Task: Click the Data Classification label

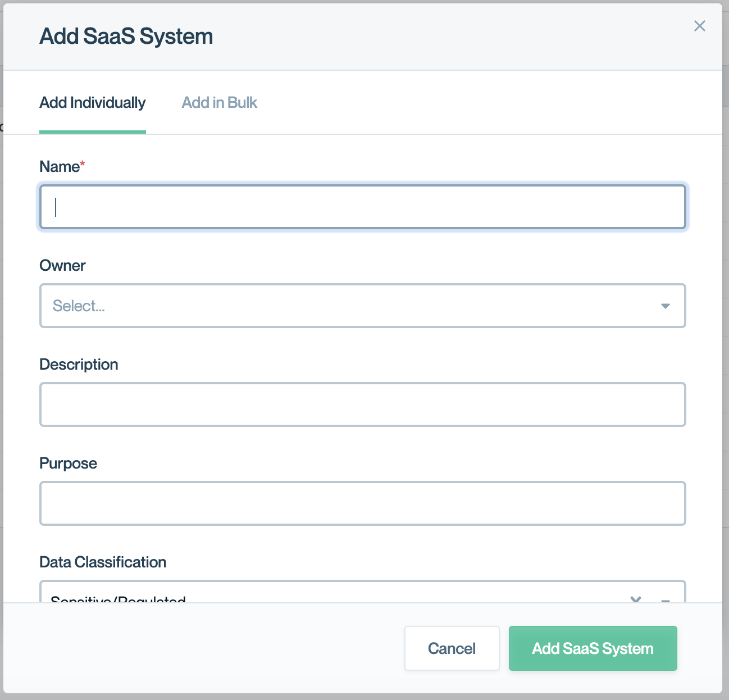Action: click(x=103, y=562)
